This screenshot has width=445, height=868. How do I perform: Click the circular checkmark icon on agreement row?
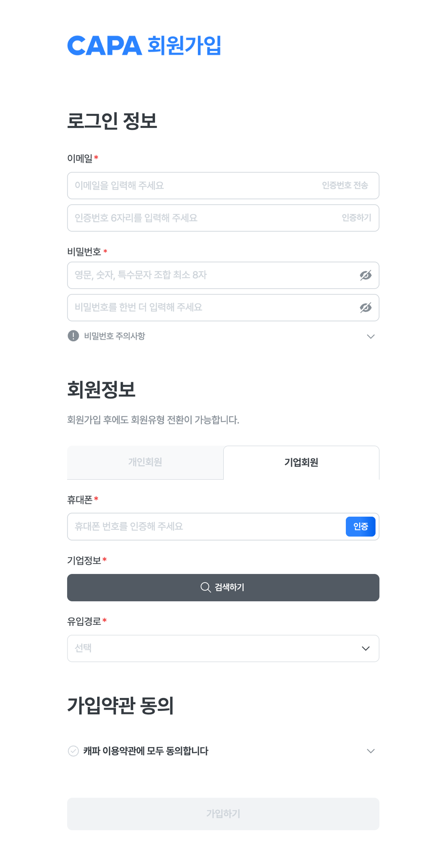[73, 751]
